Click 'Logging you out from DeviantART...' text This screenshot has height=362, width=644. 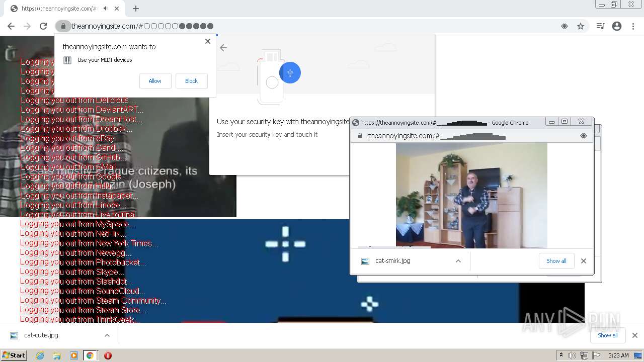82,110
